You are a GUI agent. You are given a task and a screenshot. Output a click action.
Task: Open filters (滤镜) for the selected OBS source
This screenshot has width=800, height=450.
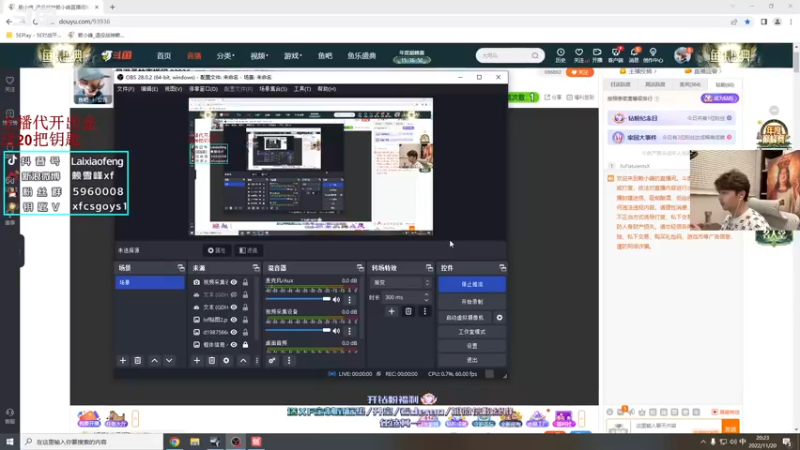point(248,251)
